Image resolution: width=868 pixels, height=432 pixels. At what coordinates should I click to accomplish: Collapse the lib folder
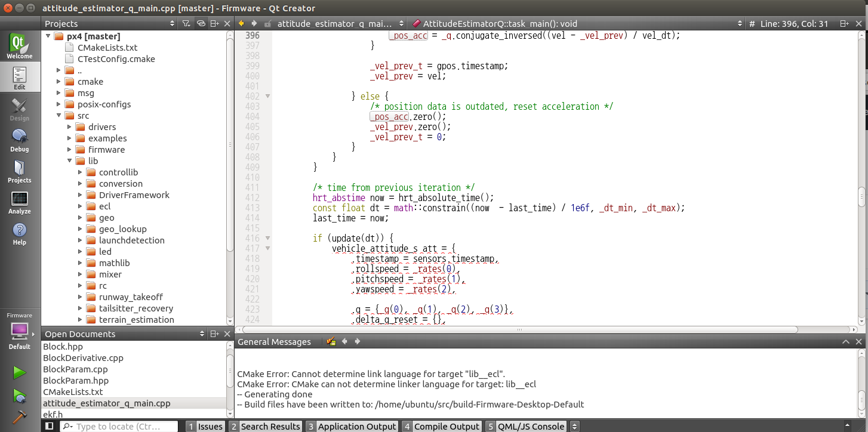click(x=69, y=161)
